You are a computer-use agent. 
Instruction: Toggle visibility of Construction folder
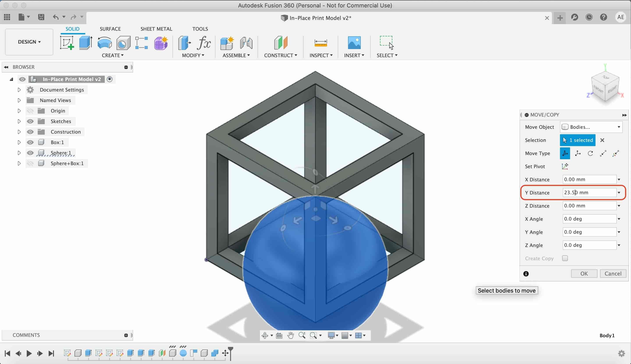coord(30,132)
